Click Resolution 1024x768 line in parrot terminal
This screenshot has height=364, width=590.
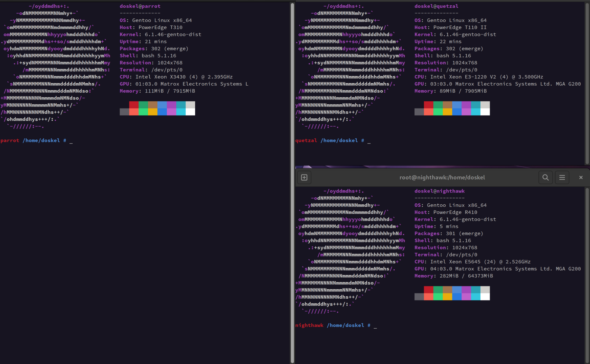coord(151,63)
